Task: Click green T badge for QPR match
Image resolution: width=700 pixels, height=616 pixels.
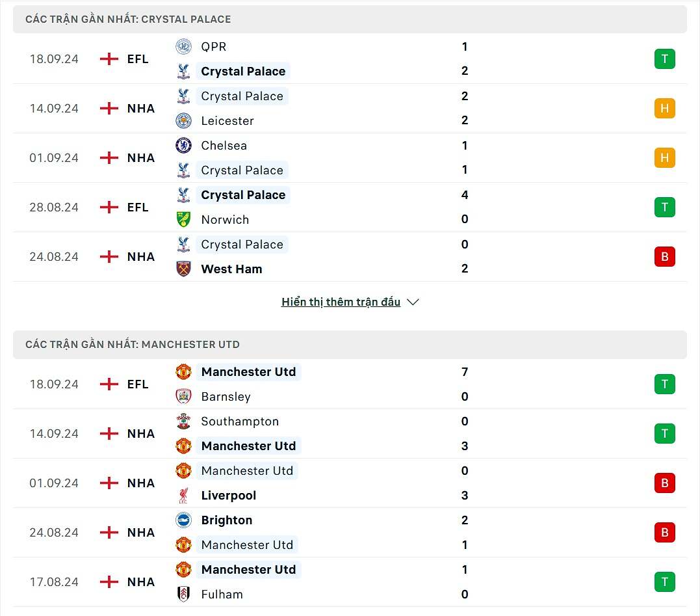Action: coord(664,59)
